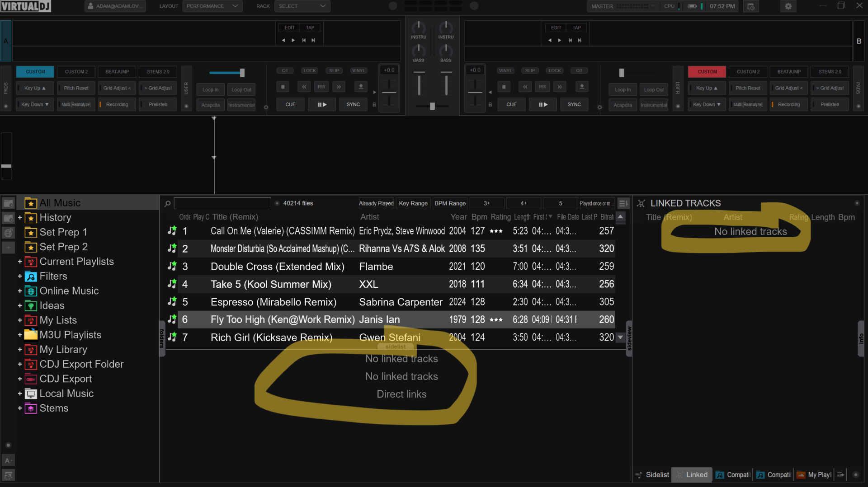Screen dimensions: 868x487
Task: Click the Linked Tracks panel icon
Action: tap(641, 204)
